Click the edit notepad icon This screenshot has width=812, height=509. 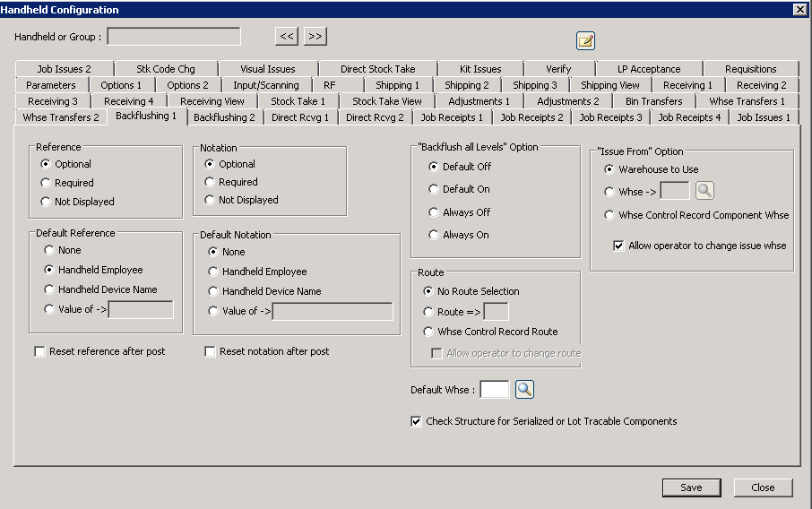(585, 40)
